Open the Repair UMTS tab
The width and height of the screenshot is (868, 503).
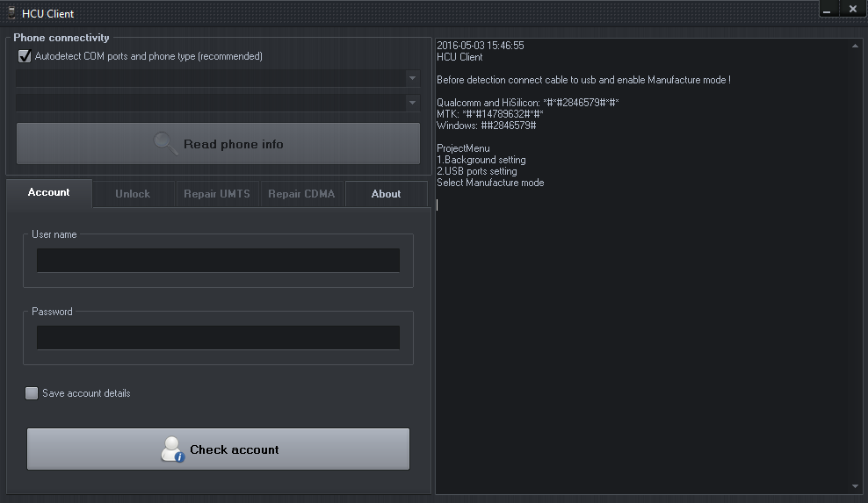217,194
